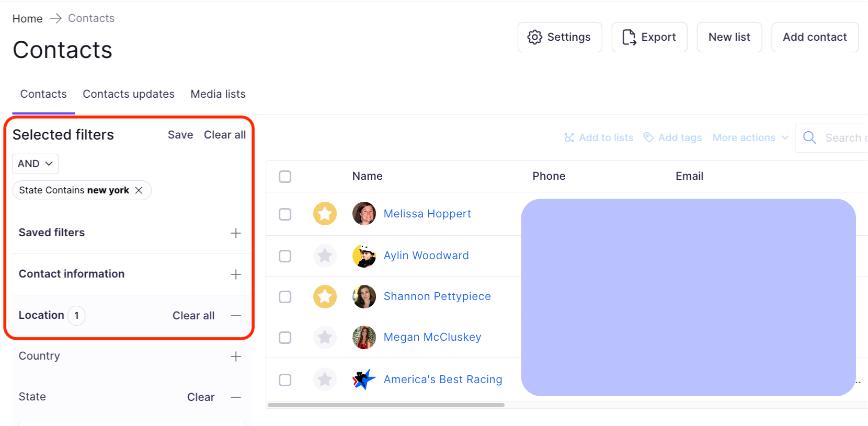Remove the State Contains new york filter

[x=139, y=190]
